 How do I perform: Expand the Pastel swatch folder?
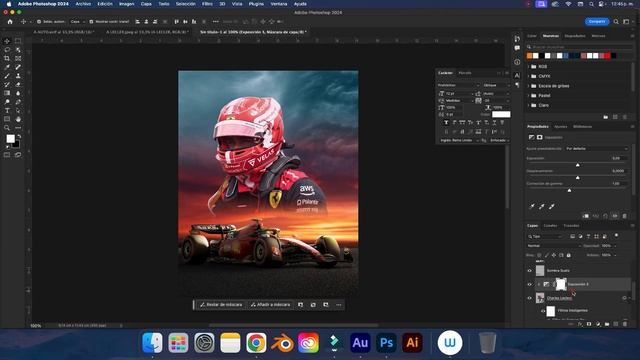529,96
